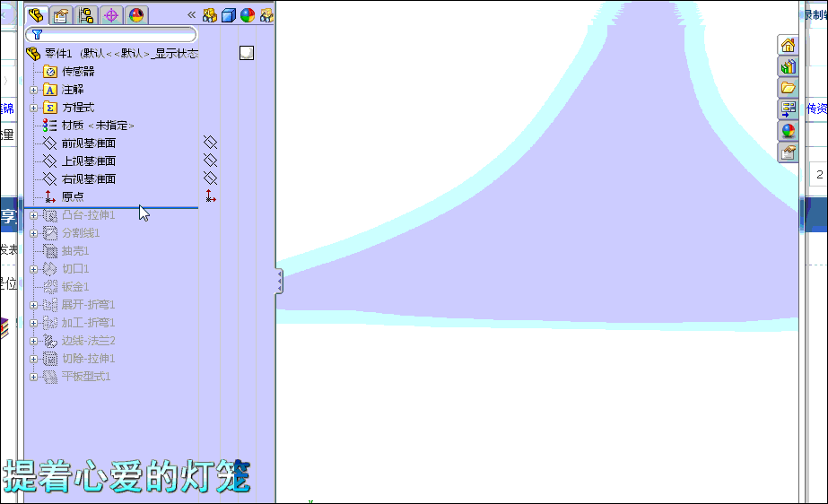Switch to the PropertyManager tab

point(61,15)
